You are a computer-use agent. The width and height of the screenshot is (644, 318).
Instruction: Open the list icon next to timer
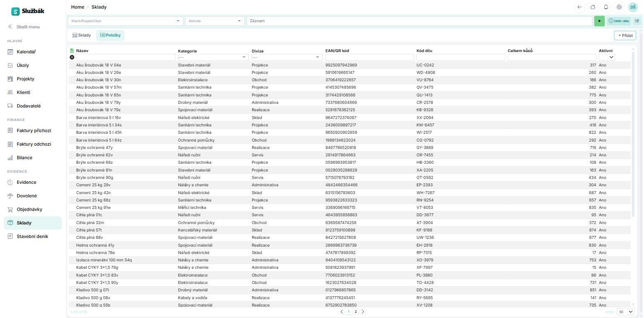(x=637, y=21)
